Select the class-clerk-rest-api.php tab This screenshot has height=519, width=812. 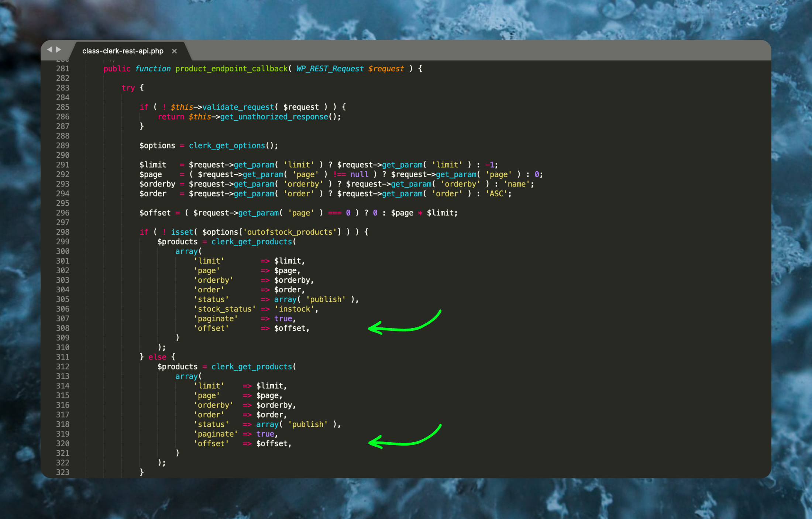[123, 51]
